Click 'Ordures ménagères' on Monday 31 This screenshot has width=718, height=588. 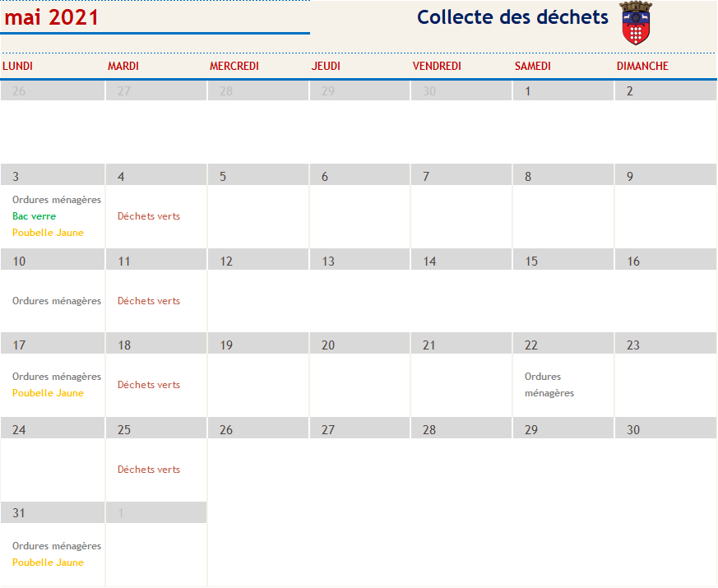coord(57,546)
